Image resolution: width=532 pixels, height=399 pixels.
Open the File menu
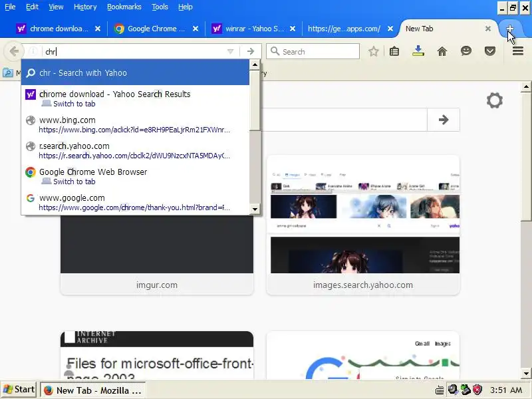pyautogui.click(x=10, y=7)
